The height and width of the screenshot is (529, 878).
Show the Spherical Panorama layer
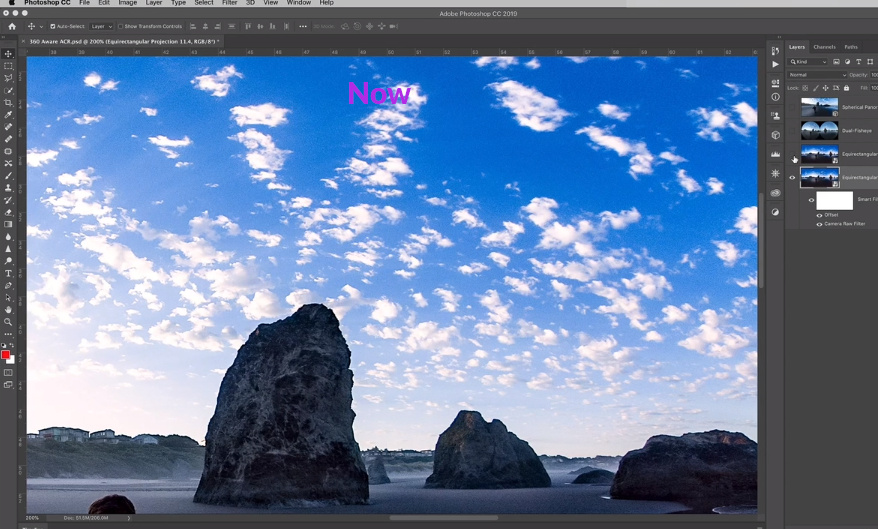pyautogui.click(x=792, y=107)
